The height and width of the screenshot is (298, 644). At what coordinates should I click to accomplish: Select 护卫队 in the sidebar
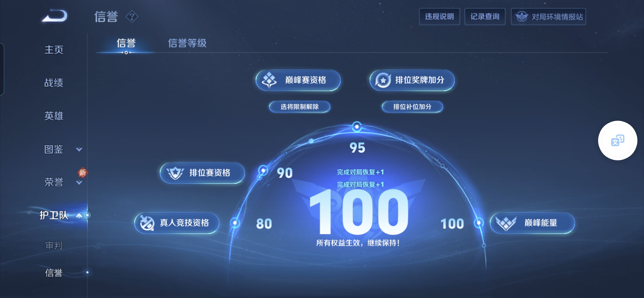pos(54,215)
